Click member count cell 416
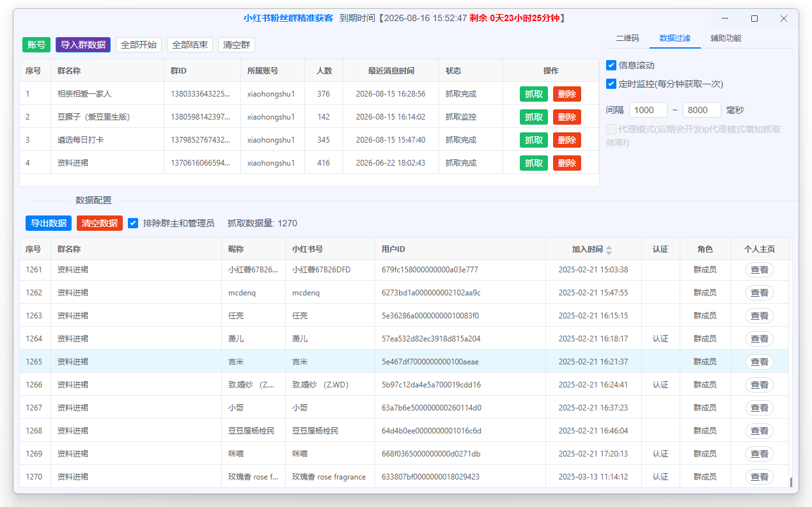The image size is (812, 507). click(x=324, y=163)
